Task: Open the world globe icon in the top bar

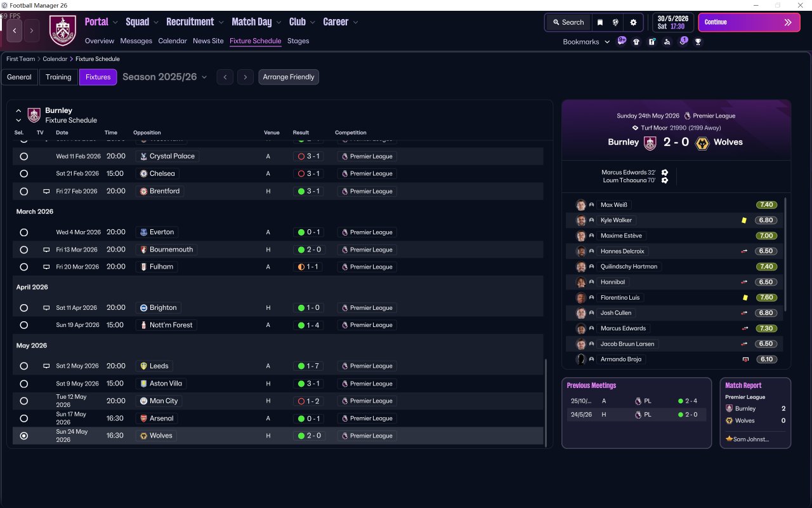Action: [615, 22]
